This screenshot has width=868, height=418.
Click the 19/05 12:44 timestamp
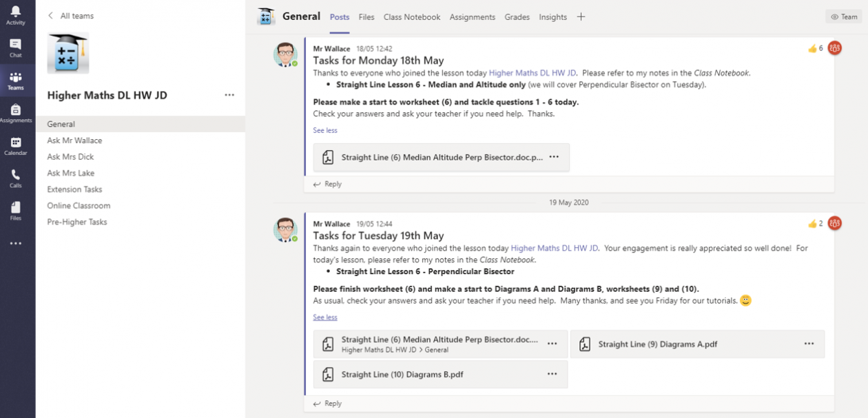click(x=374, y=224)
